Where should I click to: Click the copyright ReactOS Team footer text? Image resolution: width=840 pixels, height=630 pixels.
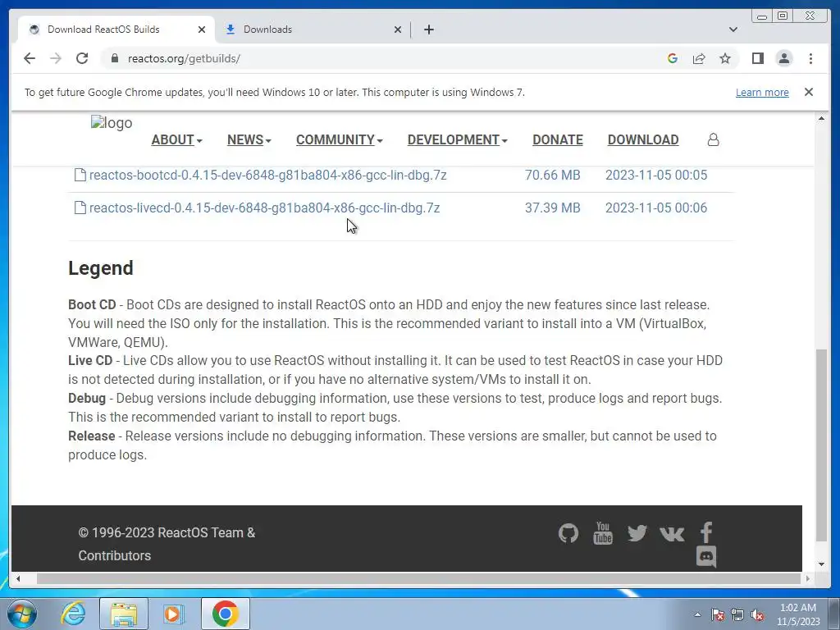pos(167,544)
